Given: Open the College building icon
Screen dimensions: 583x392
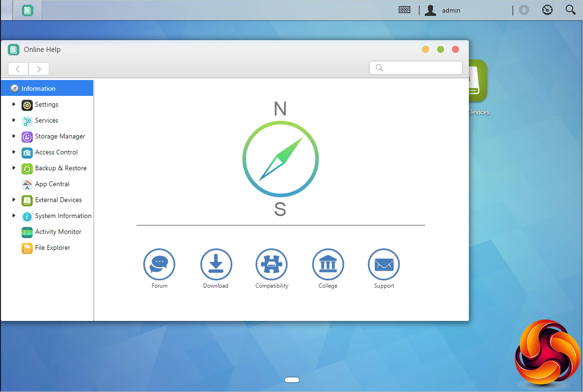Looking at the screenshot, I should [x=328, y=264].
